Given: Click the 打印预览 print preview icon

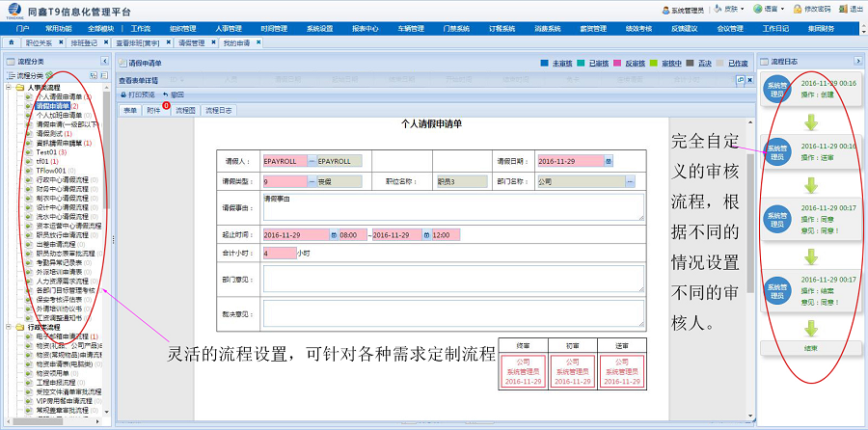Looking at the screenshot, I should 124,94.
